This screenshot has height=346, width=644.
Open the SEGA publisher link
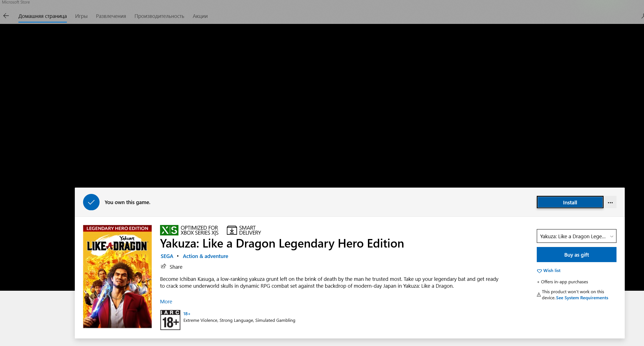click(167, 256)
